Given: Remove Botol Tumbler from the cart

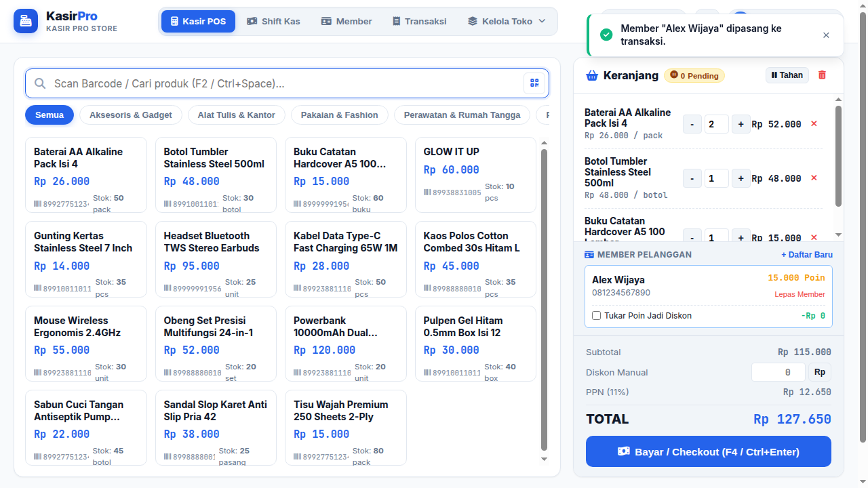Looking at the screenshot, I should (814, 178).
